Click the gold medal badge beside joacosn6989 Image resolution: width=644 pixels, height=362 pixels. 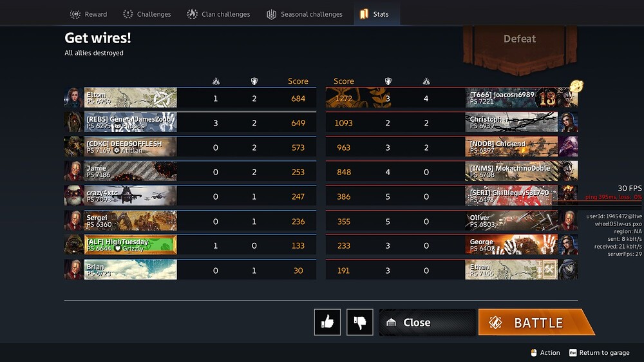tap(576, 86)
